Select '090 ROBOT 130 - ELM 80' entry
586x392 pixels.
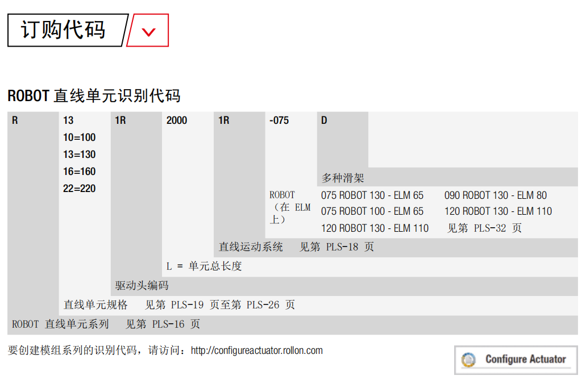[496, 195]
